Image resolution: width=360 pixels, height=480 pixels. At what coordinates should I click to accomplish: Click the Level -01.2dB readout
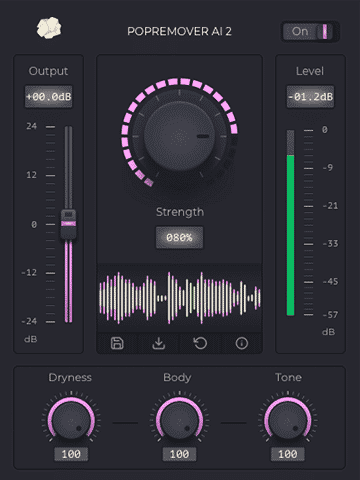(x=310, y=97)
